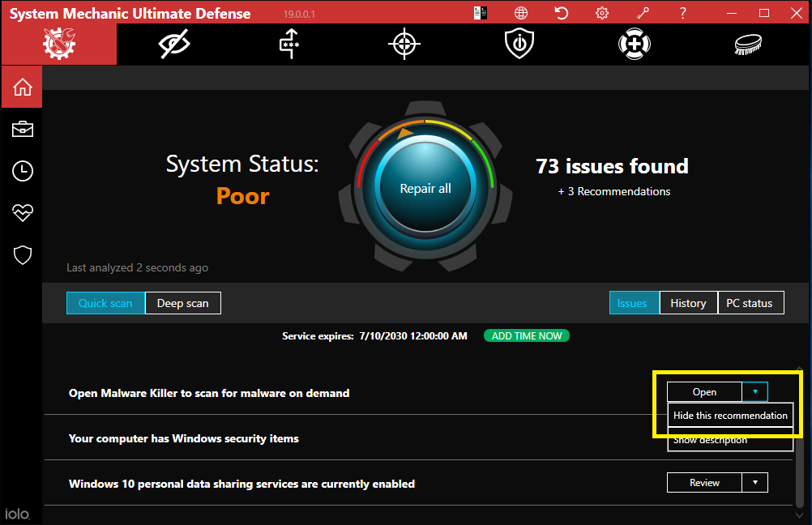
Task: Open the ByePass password manager icon
Action: click(x=289, y=44)
